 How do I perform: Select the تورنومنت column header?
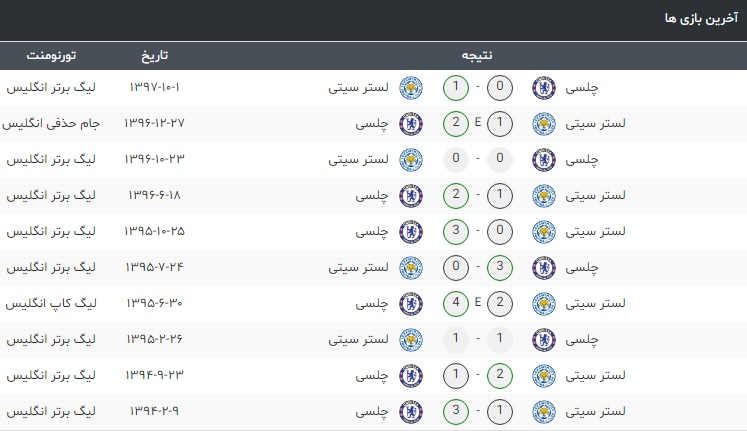(x=51, y=56)
